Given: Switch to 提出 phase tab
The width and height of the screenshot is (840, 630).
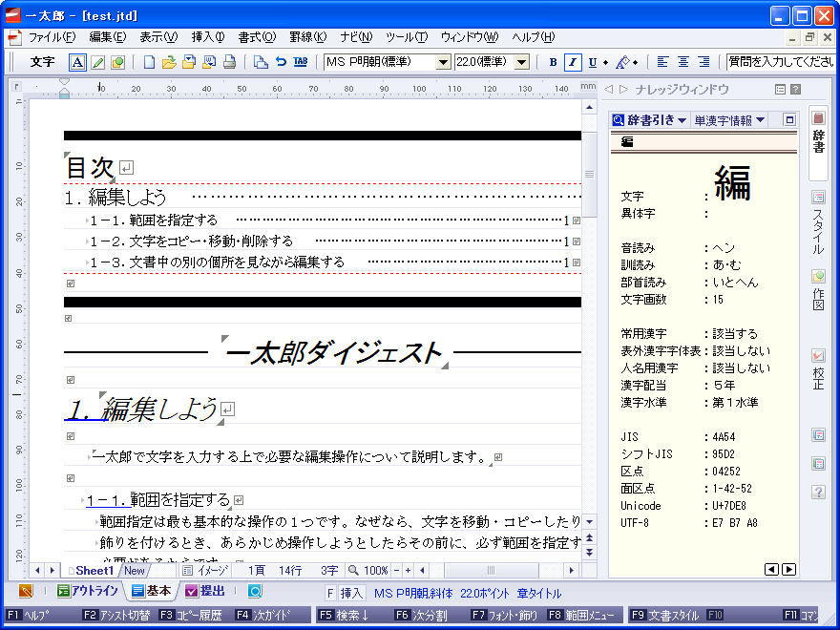Looking at the screenshot, I should click(205, 592).
